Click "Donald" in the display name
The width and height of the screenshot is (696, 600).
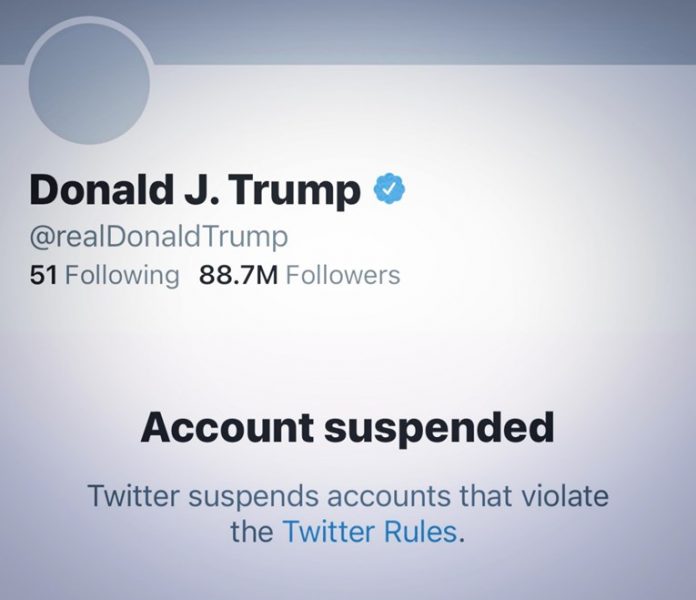pyautogui.click(x=101, y=190)
